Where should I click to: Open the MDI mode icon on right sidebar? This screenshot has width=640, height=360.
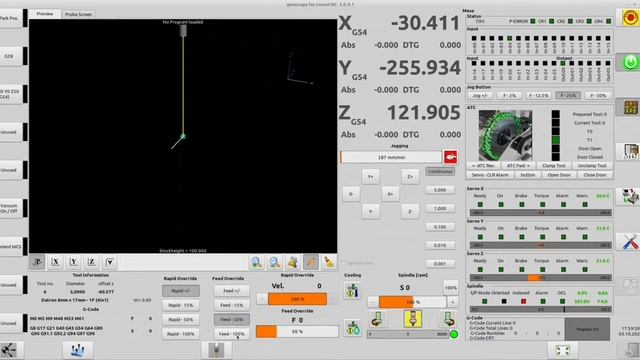(x=630, y=151)
